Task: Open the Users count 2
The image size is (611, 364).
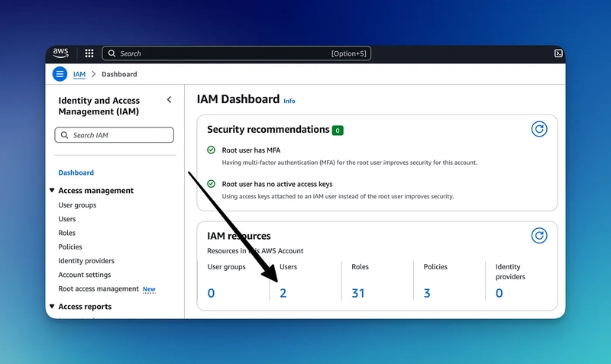Action: (283, 293)
